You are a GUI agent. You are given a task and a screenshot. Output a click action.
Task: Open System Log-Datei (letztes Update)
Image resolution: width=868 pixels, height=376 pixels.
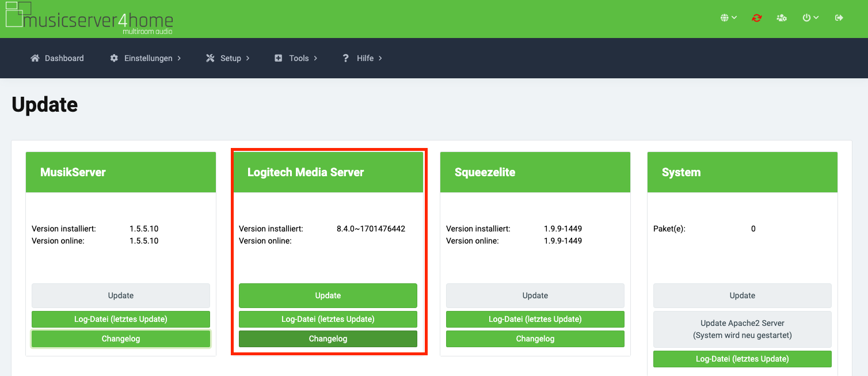[x=743, y=359]
